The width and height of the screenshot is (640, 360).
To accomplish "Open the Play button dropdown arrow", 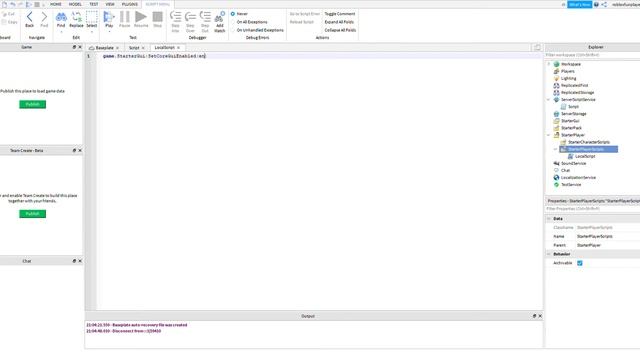I will coord(109,31).
